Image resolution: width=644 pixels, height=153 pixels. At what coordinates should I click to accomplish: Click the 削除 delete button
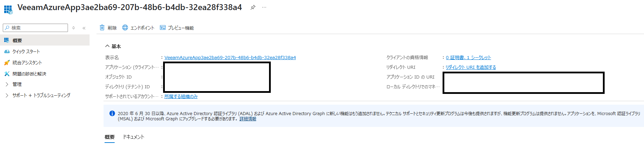pos(108,28)
